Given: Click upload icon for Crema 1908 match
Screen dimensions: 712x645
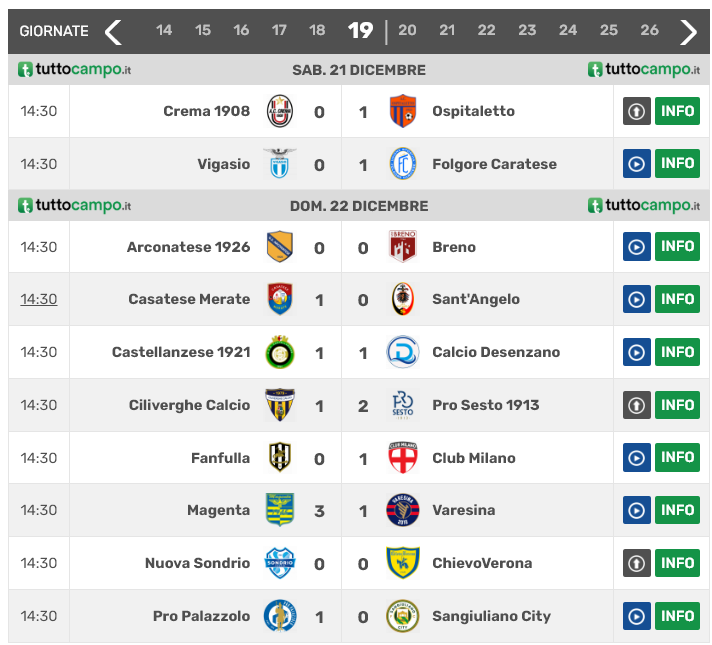Looking at the screenshot, I should [637, 111].
